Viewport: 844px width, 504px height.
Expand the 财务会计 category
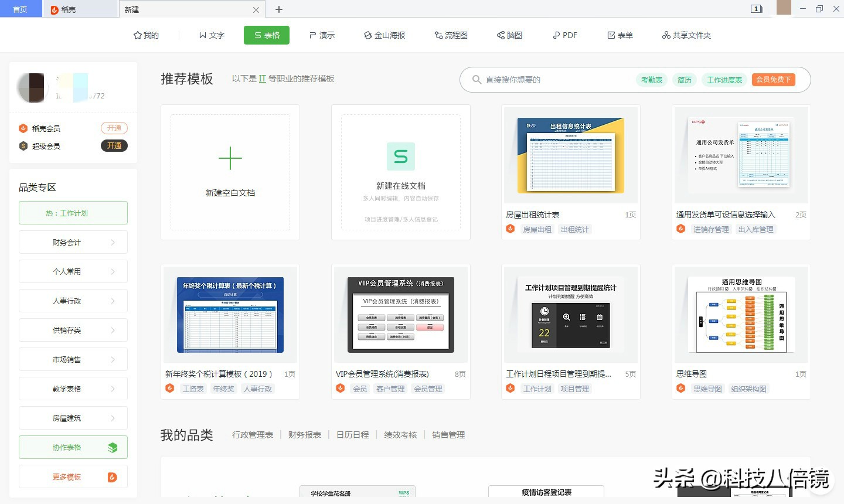pyautogui.click(x=73, y=242)
